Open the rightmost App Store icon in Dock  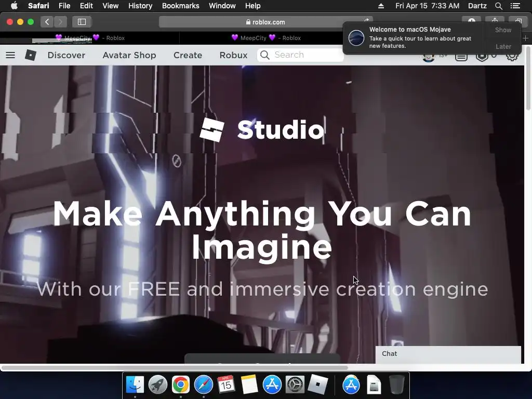click(351, 385)
